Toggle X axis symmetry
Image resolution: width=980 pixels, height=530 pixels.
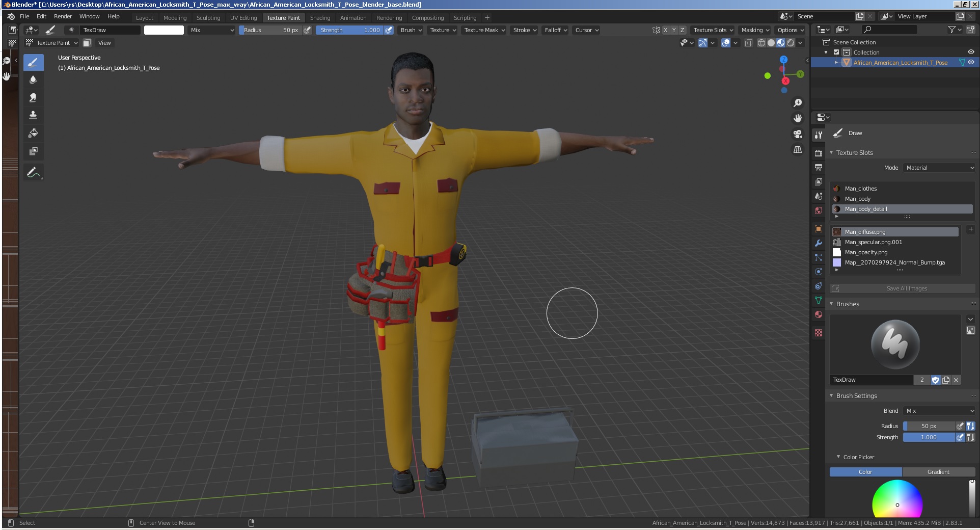(x=665, y=30)
